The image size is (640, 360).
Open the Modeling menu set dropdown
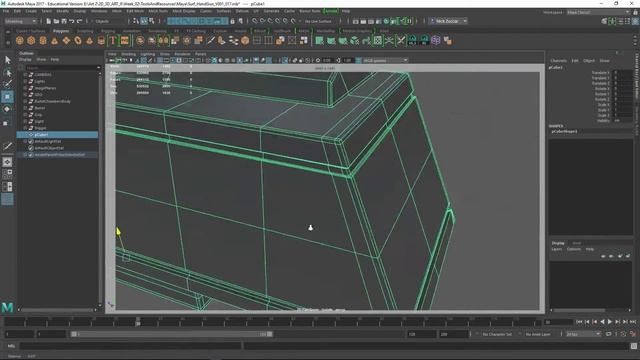(x=20, y=21)
